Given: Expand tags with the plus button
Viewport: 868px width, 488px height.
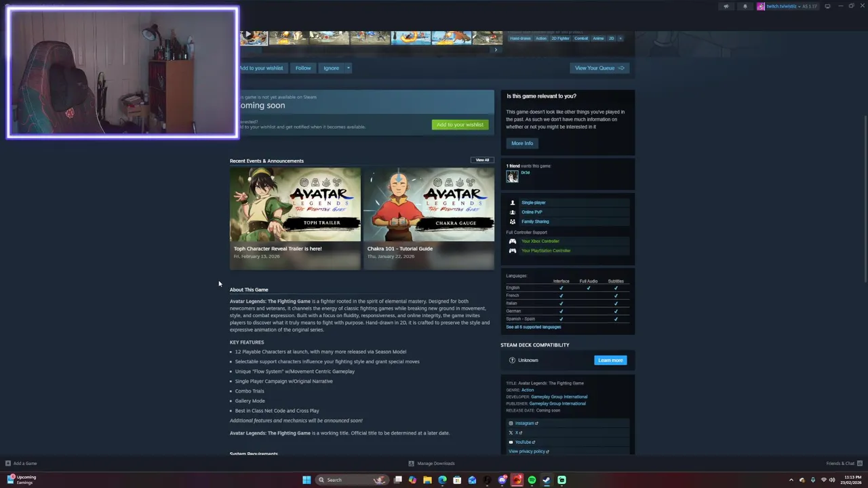Looking at the screenshot, I should pos(620,39).
